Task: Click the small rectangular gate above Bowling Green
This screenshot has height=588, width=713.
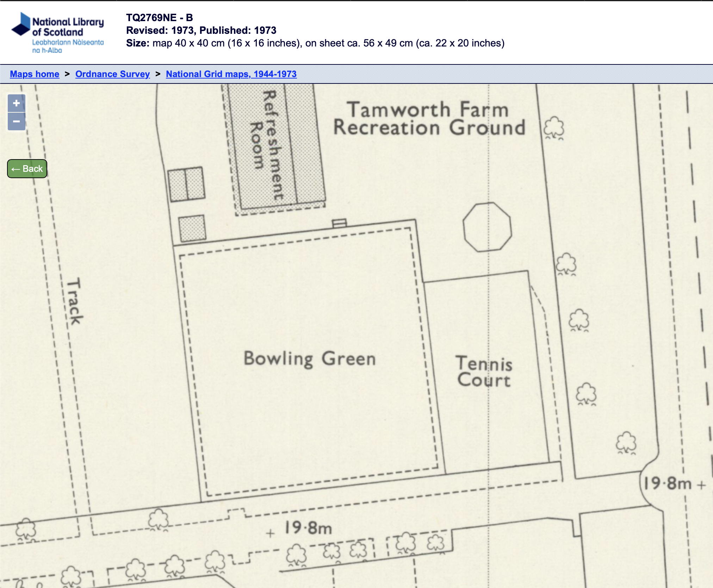Action: [x=339, y=223]
